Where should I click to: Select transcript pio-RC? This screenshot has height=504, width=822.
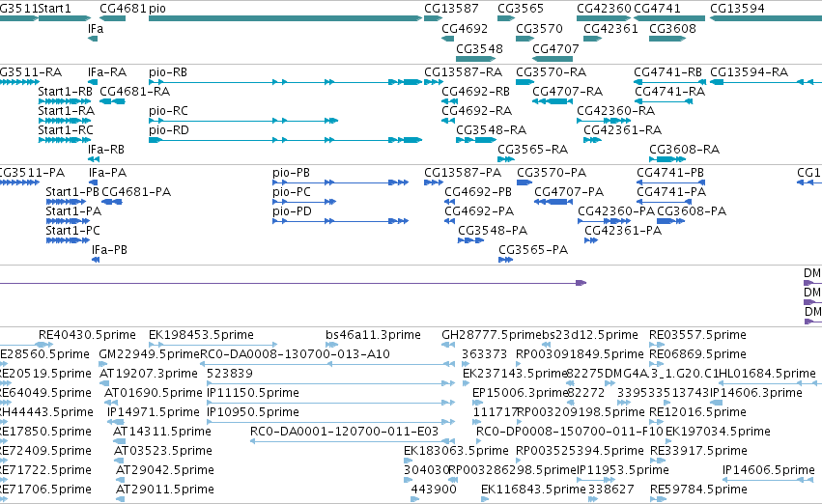click(243, 121)
